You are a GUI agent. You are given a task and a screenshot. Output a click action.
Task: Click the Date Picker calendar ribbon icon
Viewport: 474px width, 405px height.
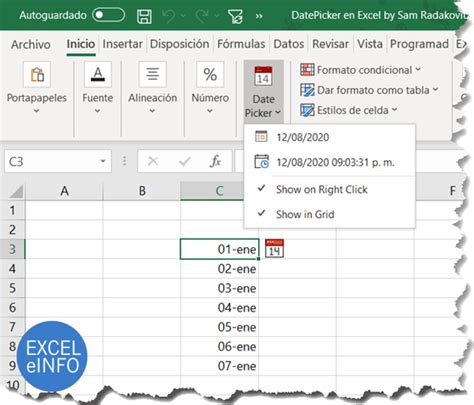pyautogui.click(x=263, y=76)
